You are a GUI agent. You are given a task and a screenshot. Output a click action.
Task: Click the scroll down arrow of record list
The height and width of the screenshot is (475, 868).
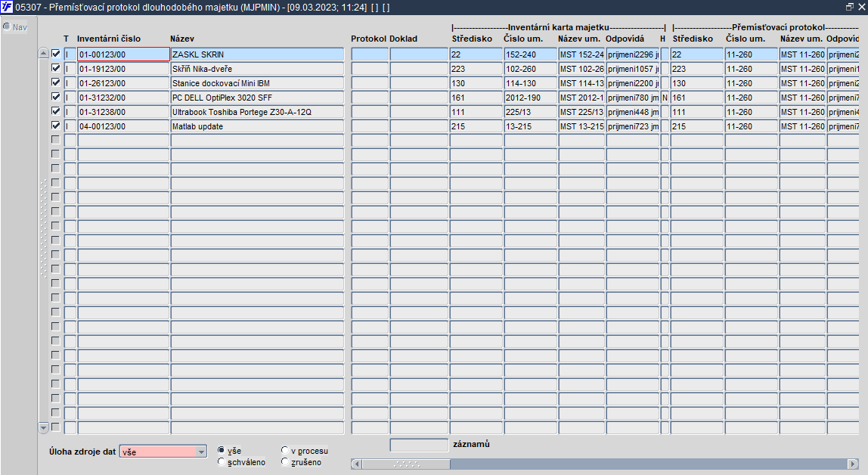(44, 427)
